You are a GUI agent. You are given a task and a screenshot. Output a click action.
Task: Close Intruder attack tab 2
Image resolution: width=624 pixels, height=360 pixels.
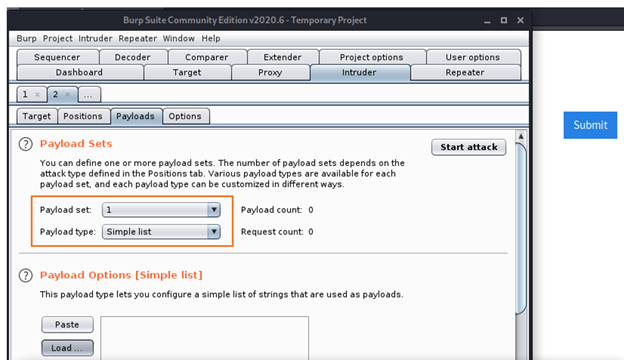(68, 95)
